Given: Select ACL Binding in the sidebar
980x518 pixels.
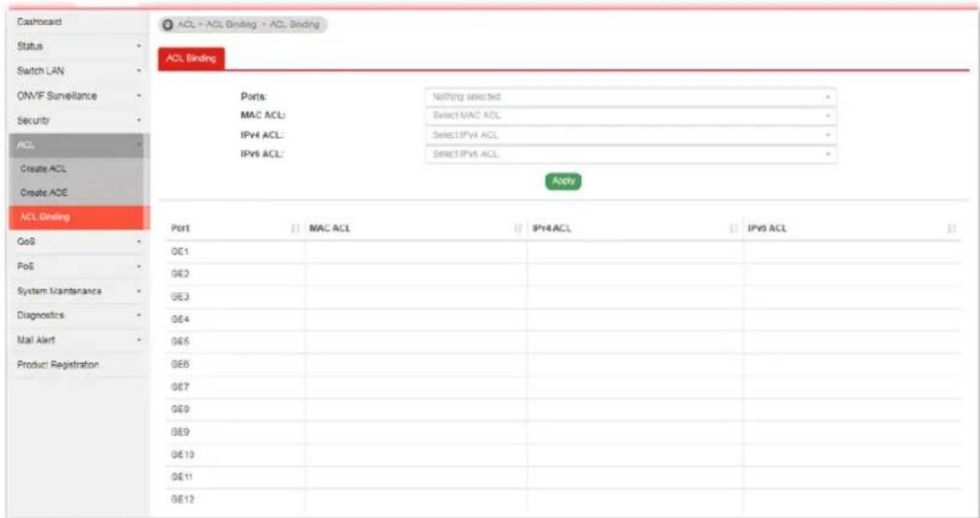Looking at the screenshot, I should pos(78,217).
